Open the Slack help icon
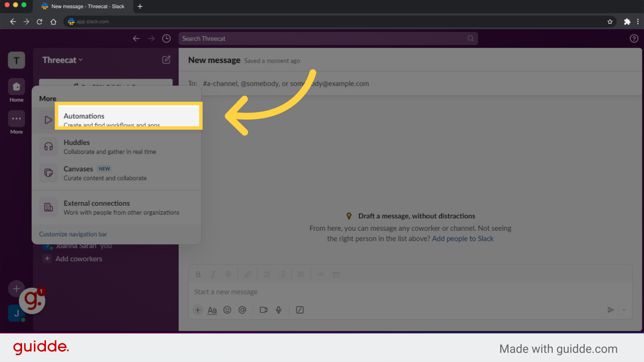 (634, 39)
